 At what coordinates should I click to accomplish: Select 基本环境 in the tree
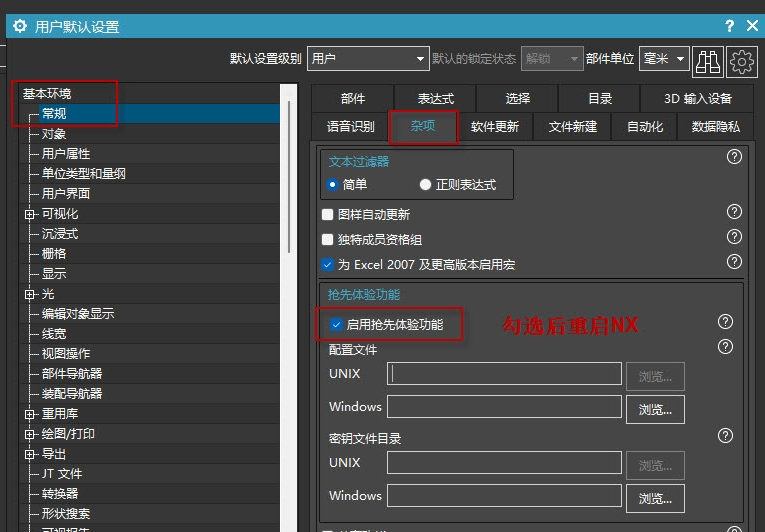tap(47, 93)
